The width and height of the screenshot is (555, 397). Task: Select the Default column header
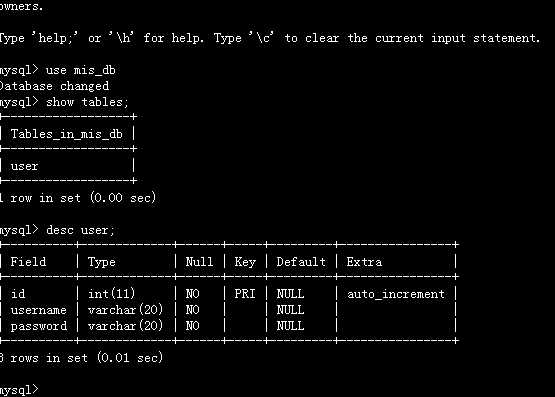tap(301, 262)
